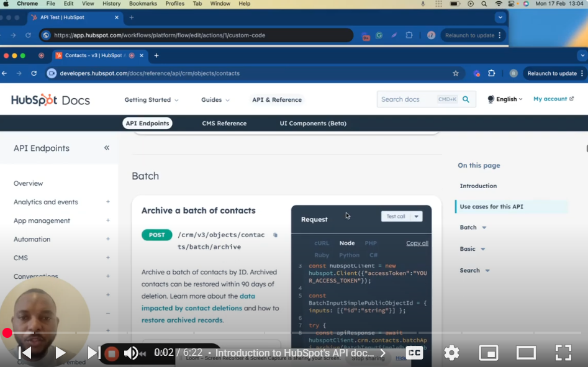
Task: Open the Test call dropdown arrow
Action: (416, 216)
